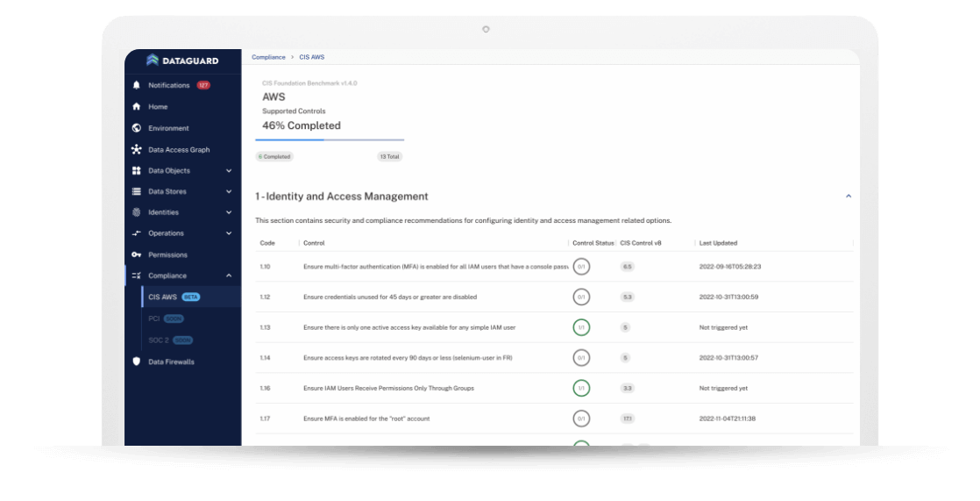Screen dimensions: 980x501
Task: Open the Environment globe icon
Action: point(136,128)
